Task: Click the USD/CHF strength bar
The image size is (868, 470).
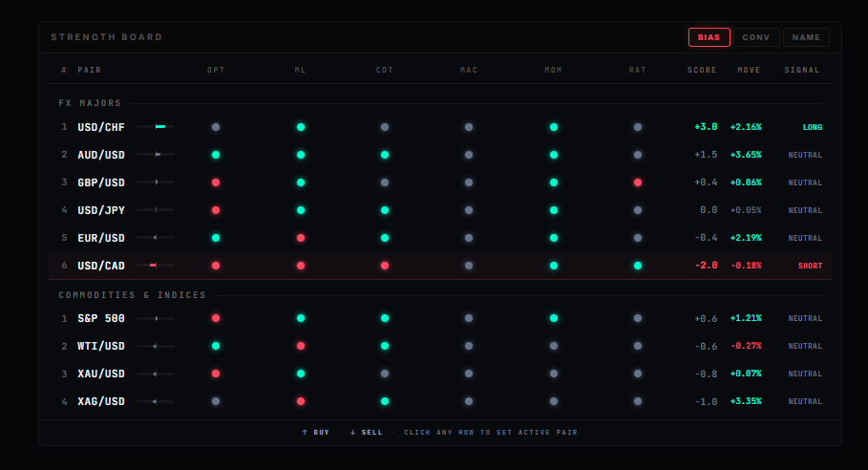Action: 156,127
